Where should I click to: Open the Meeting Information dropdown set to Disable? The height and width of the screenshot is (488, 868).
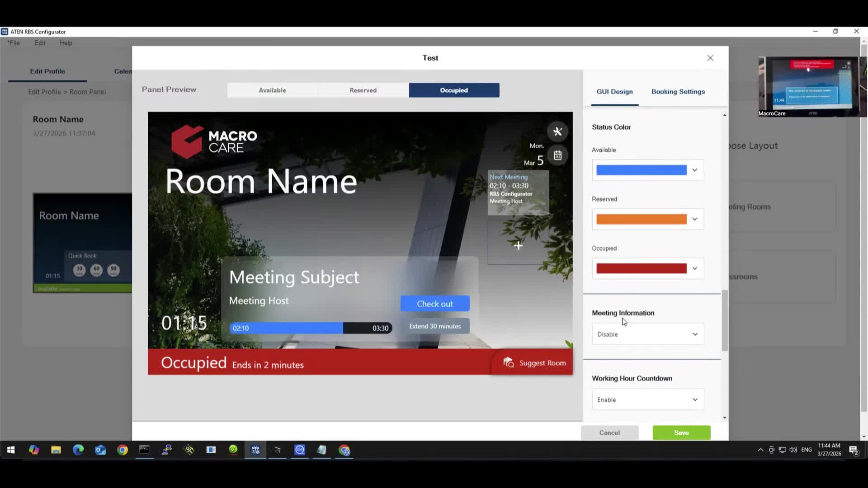point(647,334)
